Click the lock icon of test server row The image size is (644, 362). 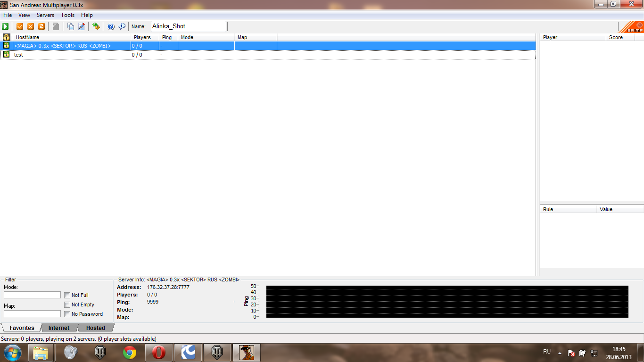(6, 55)
